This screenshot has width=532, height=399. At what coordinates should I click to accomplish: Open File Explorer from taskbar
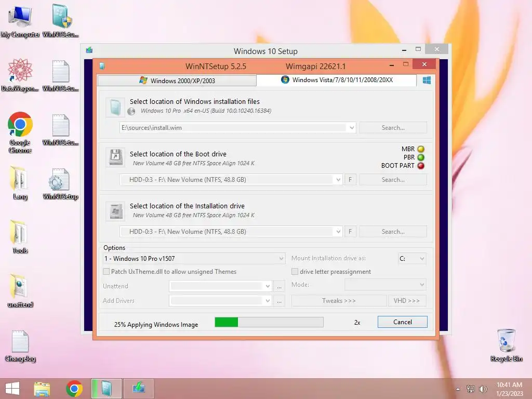pos(42,389)
